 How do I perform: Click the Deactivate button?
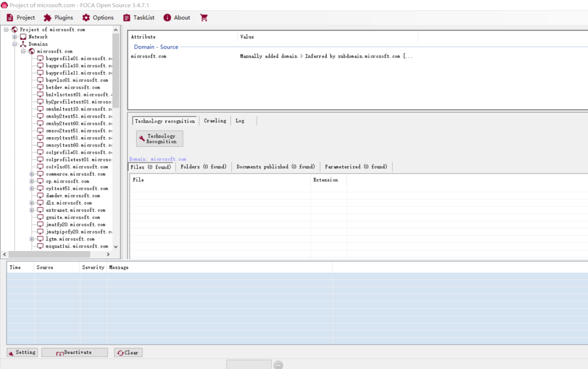point(75,353)
